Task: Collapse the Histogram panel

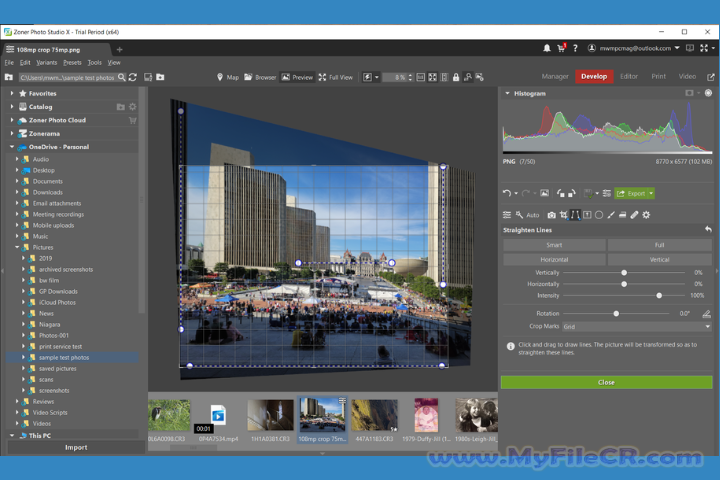Action: click(507, 93)
